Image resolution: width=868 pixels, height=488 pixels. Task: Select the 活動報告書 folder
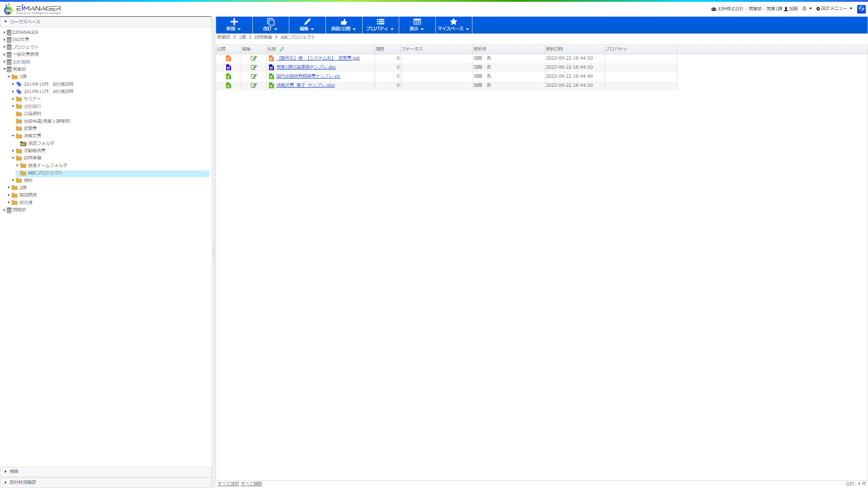pos(34,151)
